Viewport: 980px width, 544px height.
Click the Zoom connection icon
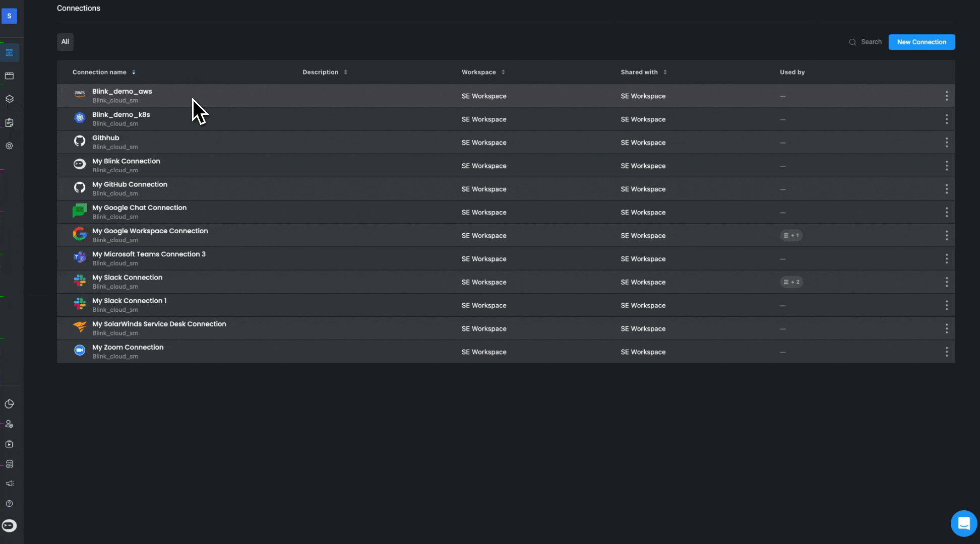(80, 350)
